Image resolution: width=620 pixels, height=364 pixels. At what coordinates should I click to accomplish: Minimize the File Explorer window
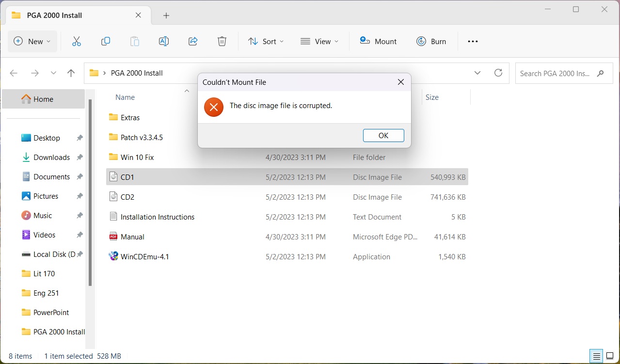click(547, 9)
